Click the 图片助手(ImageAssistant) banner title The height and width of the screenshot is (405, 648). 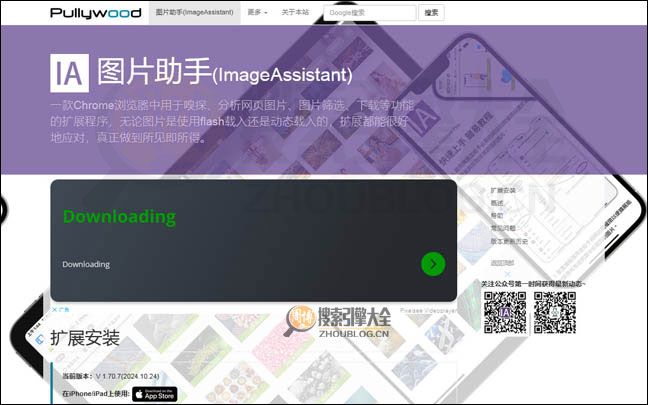pyautogui.click(x=224, y=72)
